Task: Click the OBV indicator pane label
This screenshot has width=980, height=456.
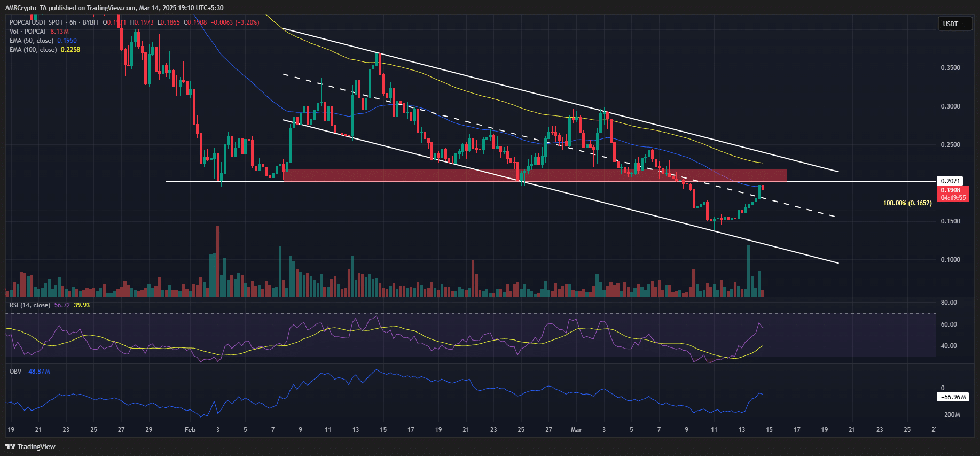Action: click(15, 372)
